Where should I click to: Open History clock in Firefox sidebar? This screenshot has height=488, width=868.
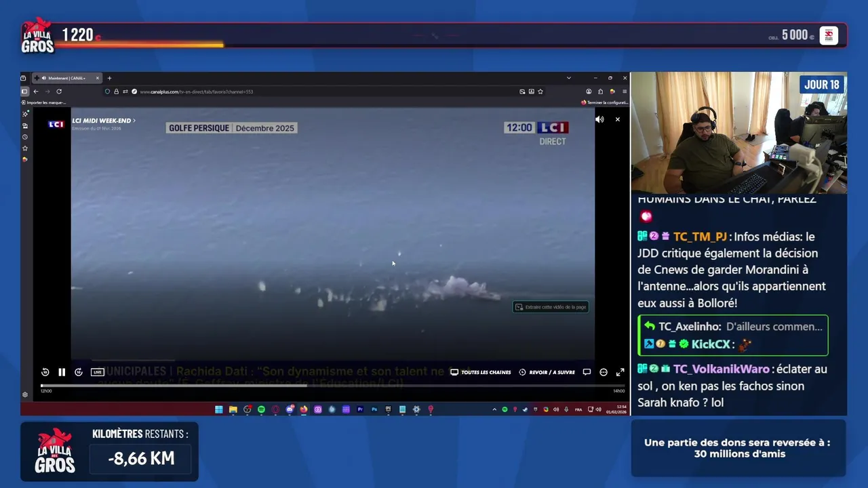[x=25, y=137]
